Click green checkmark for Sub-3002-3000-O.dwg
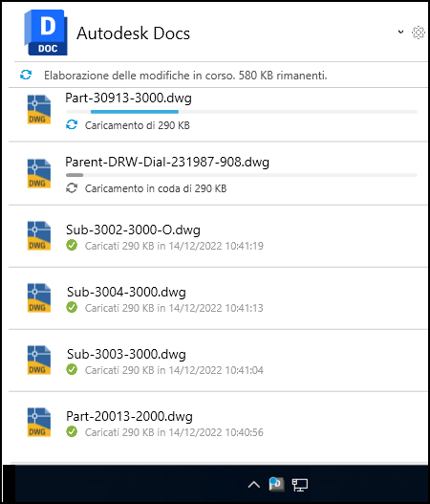Screen dimensions: 430x504 point(72,245)
